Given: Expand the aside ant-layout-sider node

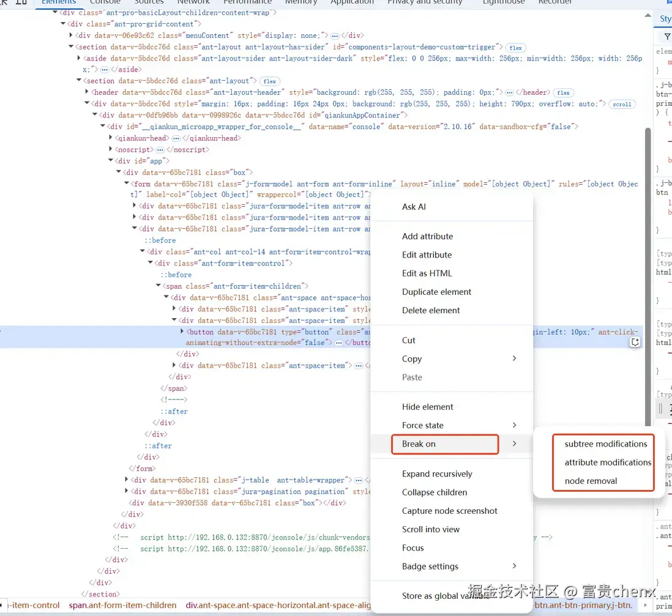Looking at the screenshot, I should (x=79, y=58).
